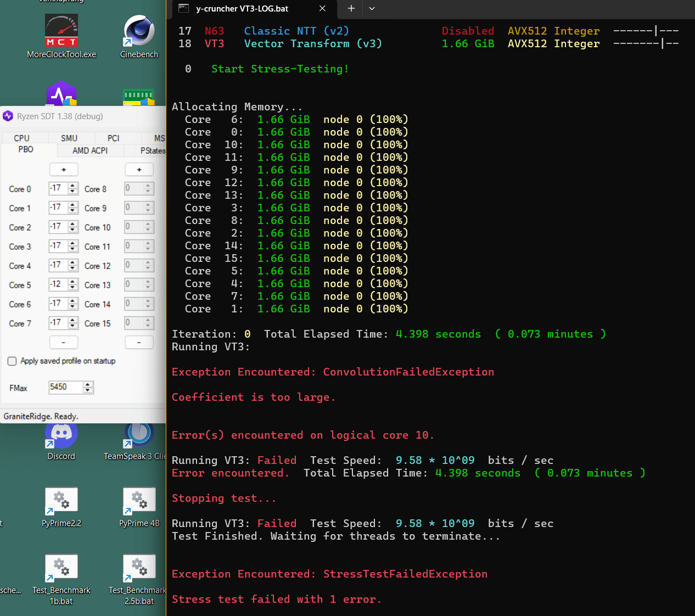Image resolution: width=695 pixels, height=616 pixels.
Task: Open a new terminal tab
Action: [351, 8]
